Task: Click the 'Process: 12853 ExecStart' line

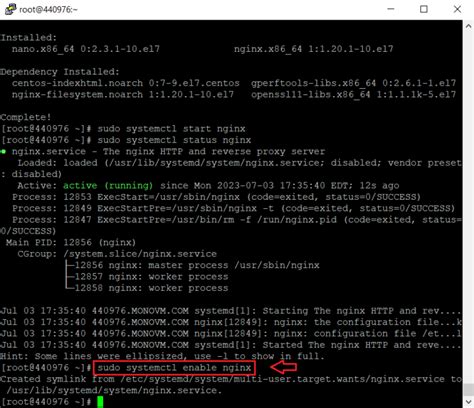Action: coord(217,197)
